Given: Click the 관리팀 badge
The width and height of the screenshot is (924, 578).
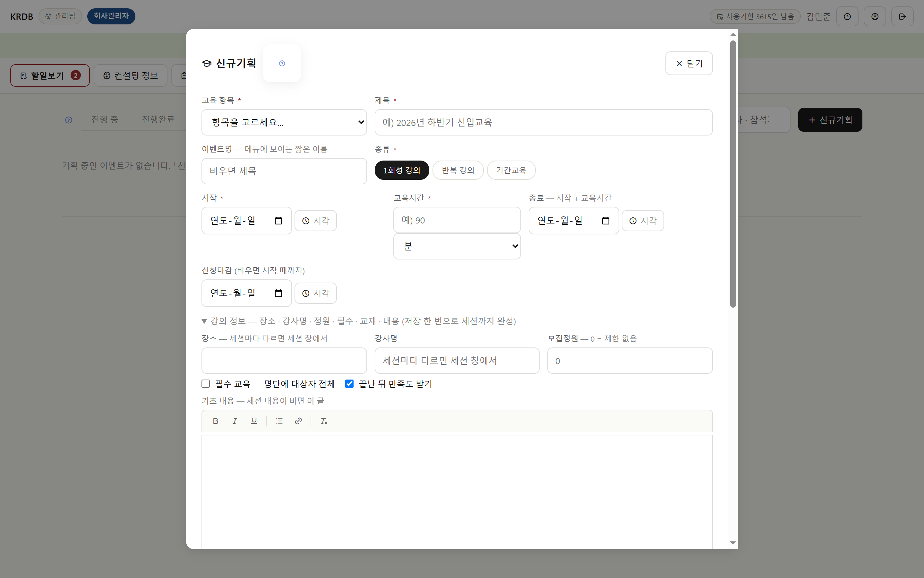Looking at the screenshot, I should (x=60, y=16).
